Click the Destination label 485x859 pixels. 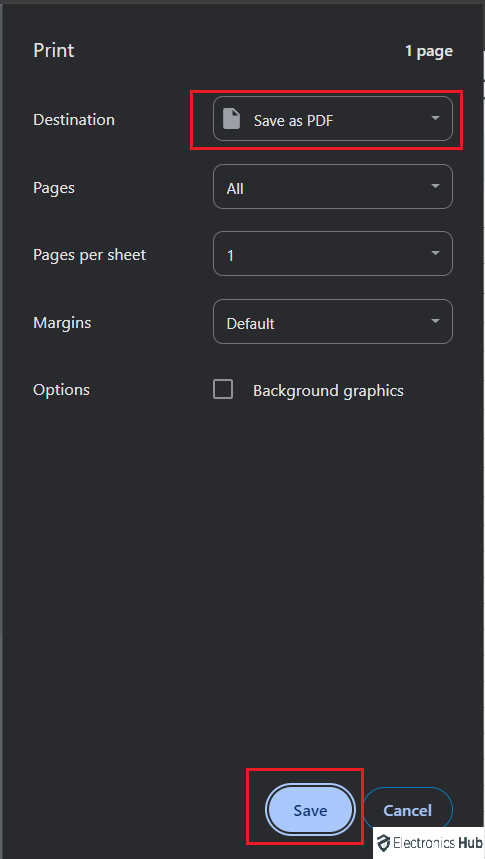click(74, 119)
